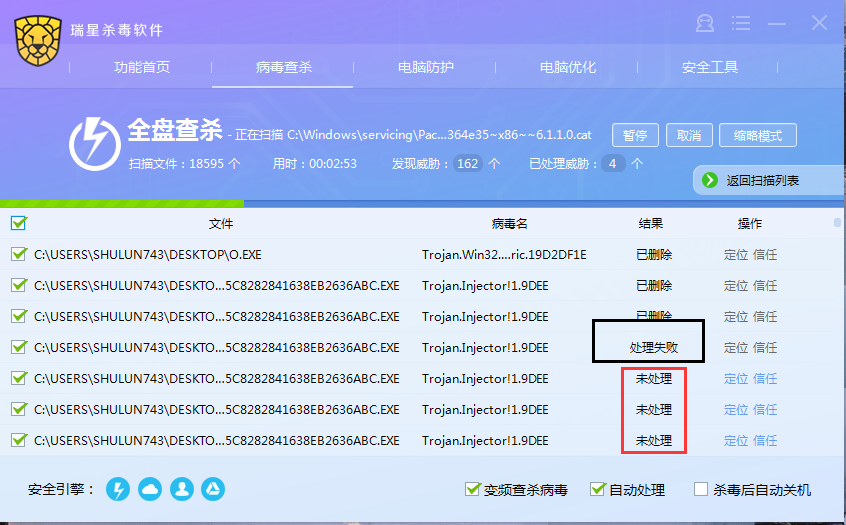The width and height of the screenshot is (846, 525).
Task: Click the 文件 column header
Action: pos(221,223)
